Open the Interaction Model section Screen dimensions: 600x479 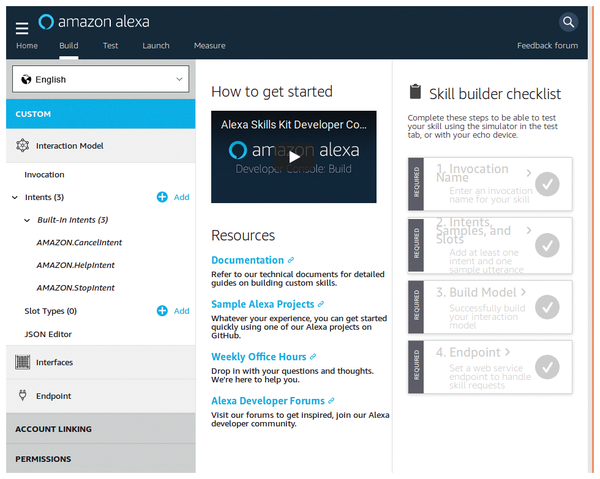click(x=101, y=146)
